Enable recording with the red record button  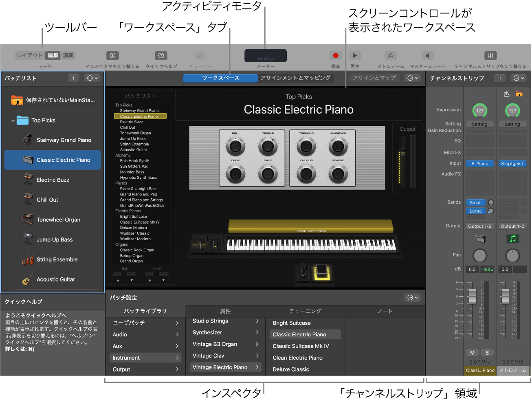point(335,55)
